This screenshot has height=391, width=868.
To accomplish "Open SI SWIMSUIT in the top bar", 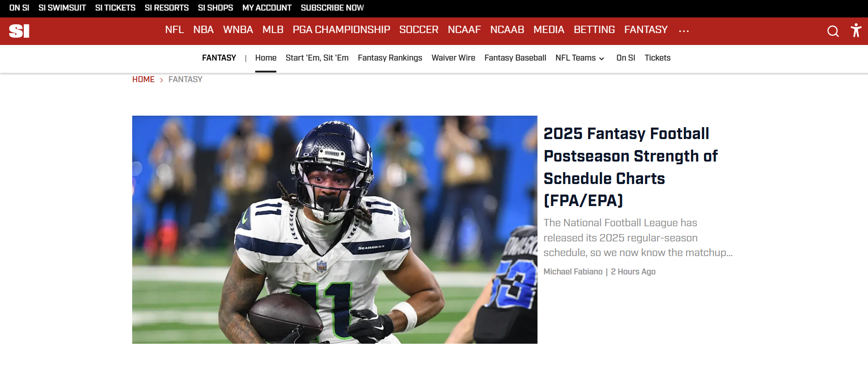I will pyautogui.click(x=62, y=8).
